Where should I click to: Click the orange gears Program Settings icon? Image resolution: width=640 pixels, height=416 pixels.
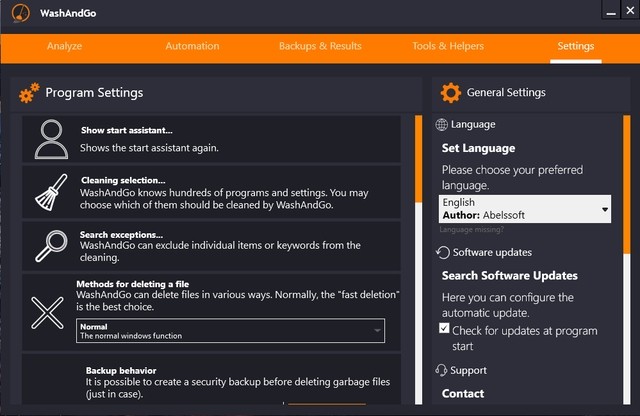coord(29,93)
